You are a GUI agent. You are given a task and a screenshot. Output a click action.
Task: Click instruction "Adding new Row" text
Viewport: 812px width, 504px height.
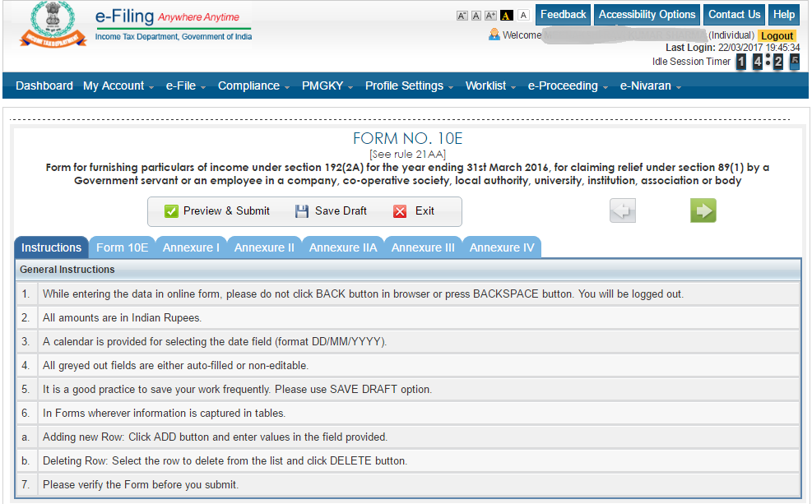(x=215, y=437)
